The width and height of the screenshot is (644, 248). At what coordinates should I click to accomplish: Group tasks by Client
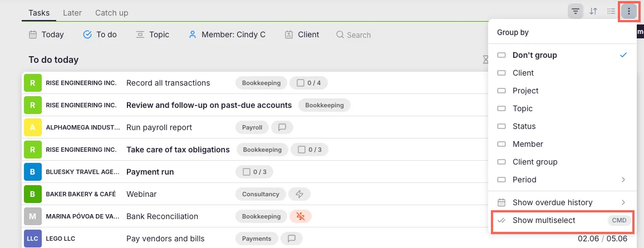(523, 73)
